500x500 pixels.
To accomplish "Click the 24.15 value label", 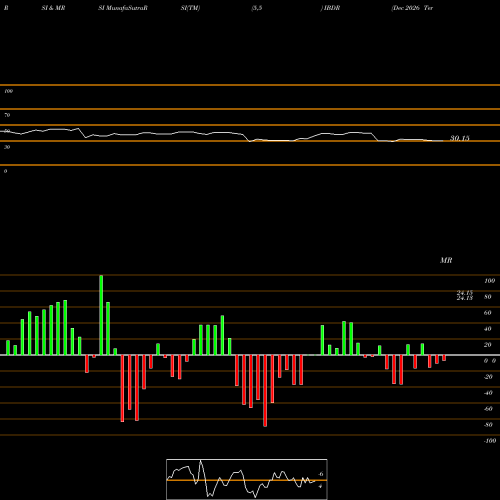I will click(x=465, y=293).
